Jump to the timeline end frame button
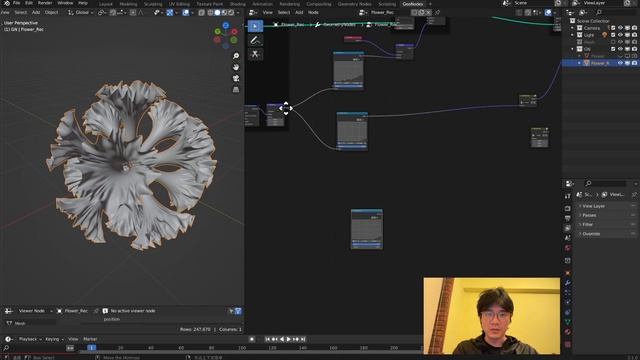The width and height of the screenshot is (640, 360). tap(303, 339)
